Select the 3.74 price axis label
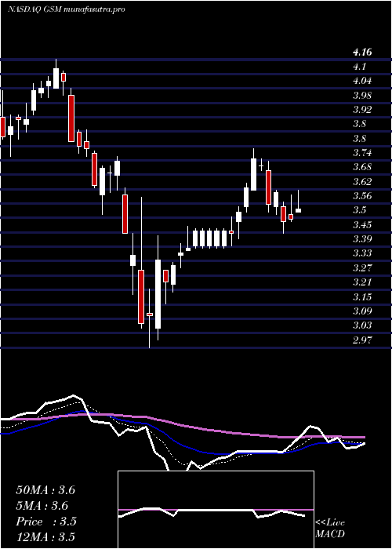 362,153
